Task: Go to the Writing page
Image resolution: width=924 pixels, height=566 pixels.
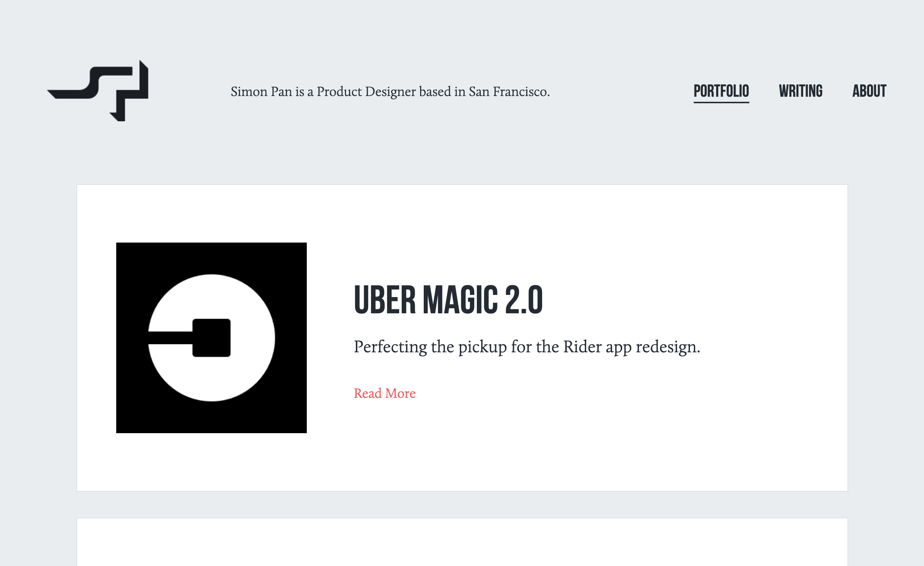Action: point(801,91)
